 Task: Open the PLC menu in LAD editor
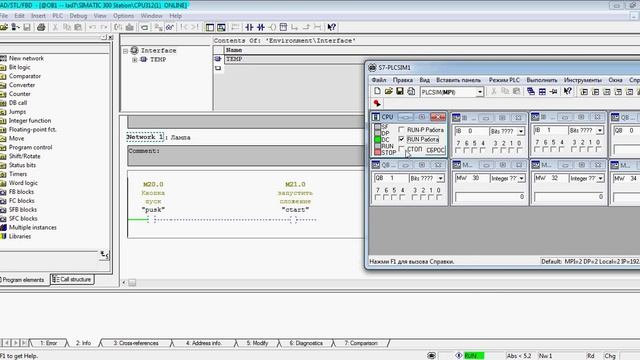pos(58,16)
